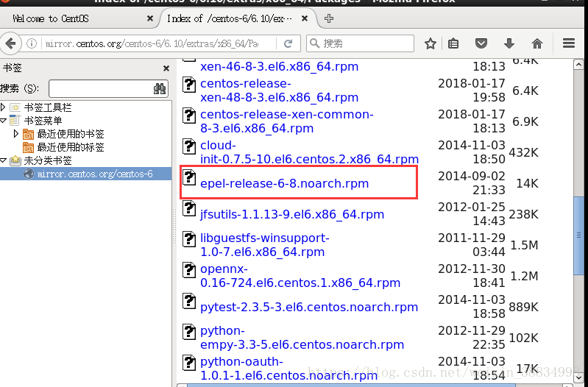Click the file icon next to epel-release-6-8
Viewport: 588px width, 387px height.
click(x=189, y=177)
